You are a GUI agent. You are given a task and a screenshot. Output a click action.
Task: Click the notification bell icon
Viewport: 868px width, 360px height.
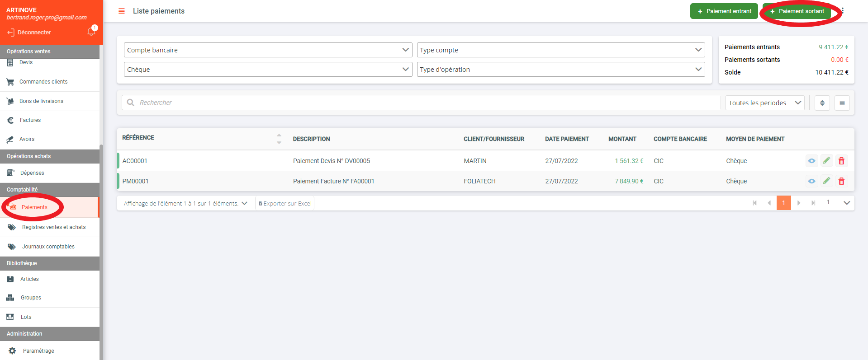[91, 32]
